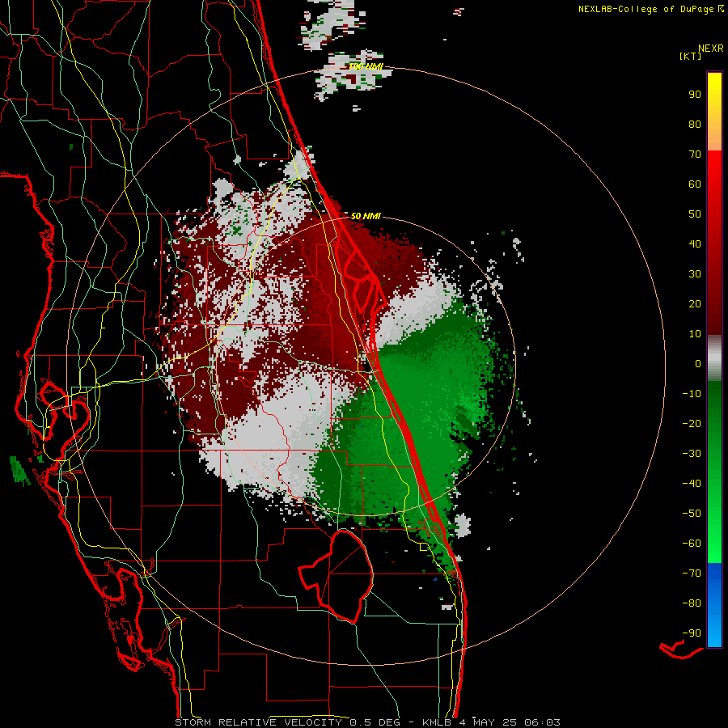Click the NEXR label at top right

[x=711, y=49]
